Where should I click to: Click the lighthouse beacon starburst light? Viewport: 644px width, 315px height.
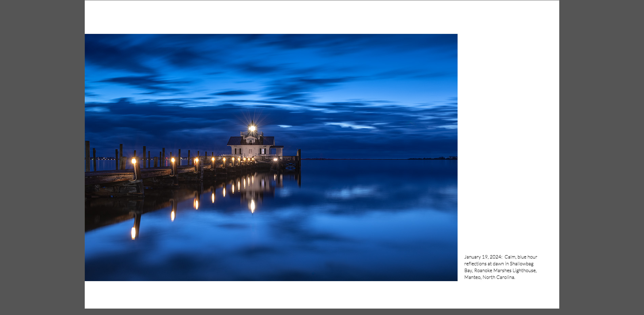[x=252, y=128]
